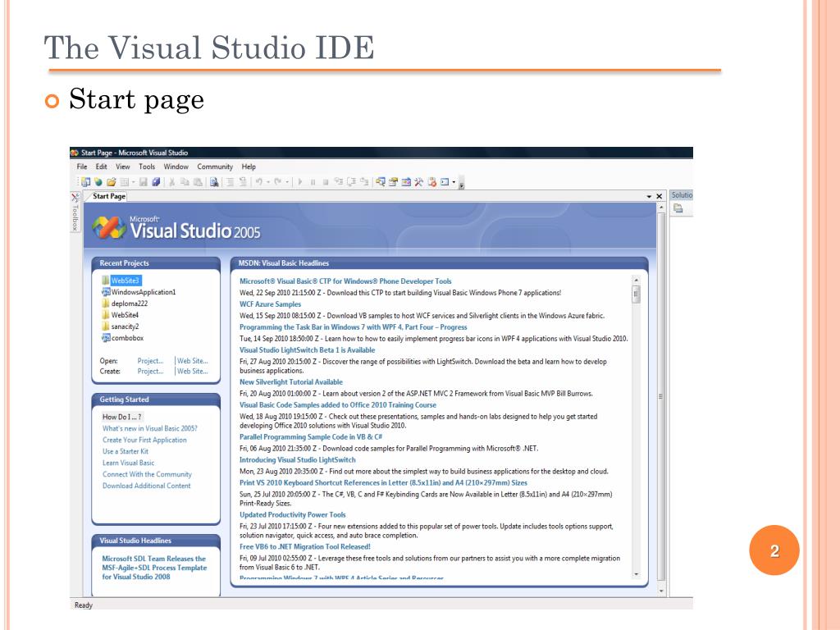Click the Break All pause icon
This screenshot has height=630, width=840.
(x=313, y=182)
